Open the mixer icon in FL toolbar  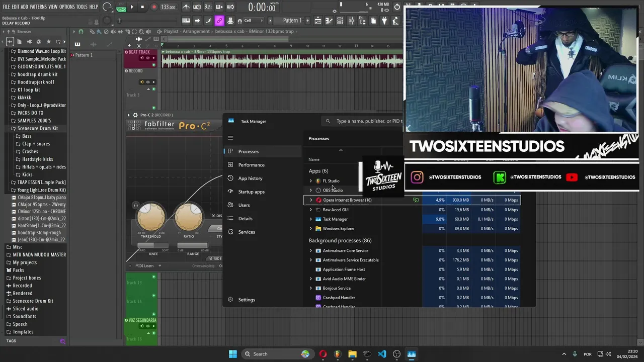351,21
